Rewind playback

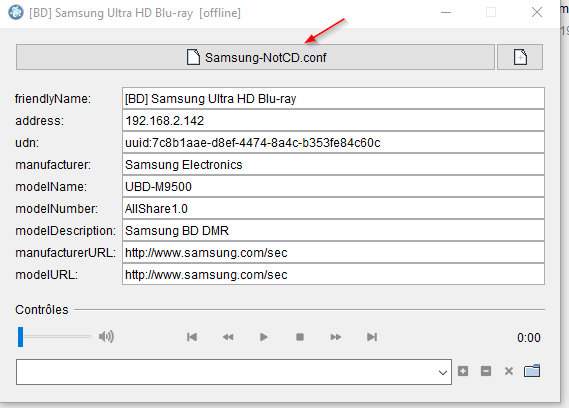click(228, 337)
